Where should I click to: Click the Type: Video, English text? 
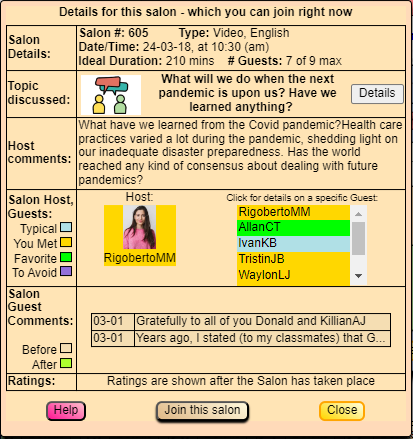[x=234, y=33]
